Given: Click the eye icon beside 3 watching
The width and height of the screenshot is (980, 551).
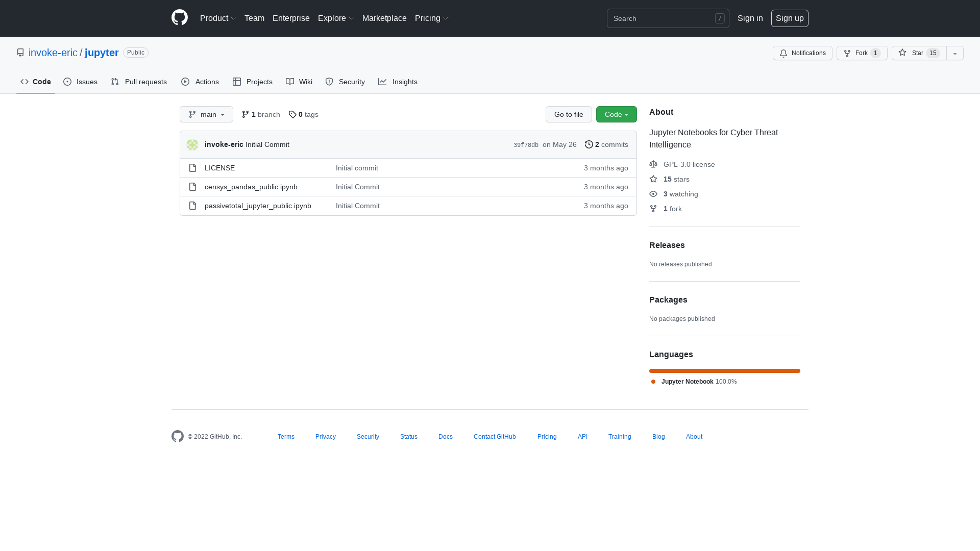Looking at the screenshot, I should [x=653, y=194].
